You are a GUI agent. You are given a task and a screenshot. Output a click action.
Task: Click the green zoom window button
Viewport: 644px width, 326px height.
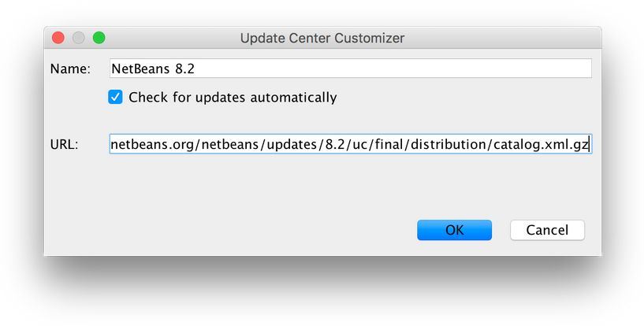(x=99, y=37)
